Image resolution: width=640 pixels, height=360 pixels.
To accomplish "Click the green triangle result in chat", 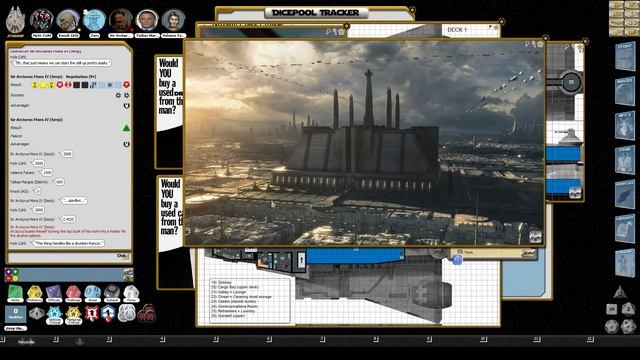I will [x=127, y=128].
